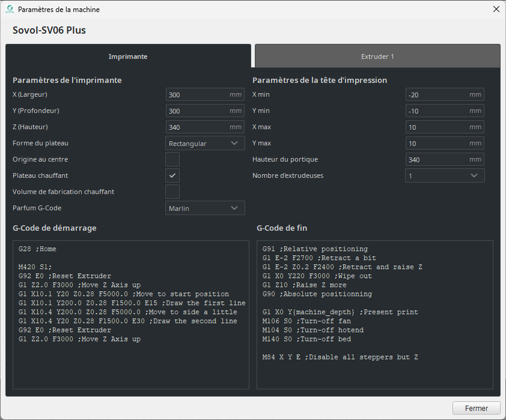
Task: Click the 'G1 X0 Y{machine_depth}' line
Action: tap(341, 312)
